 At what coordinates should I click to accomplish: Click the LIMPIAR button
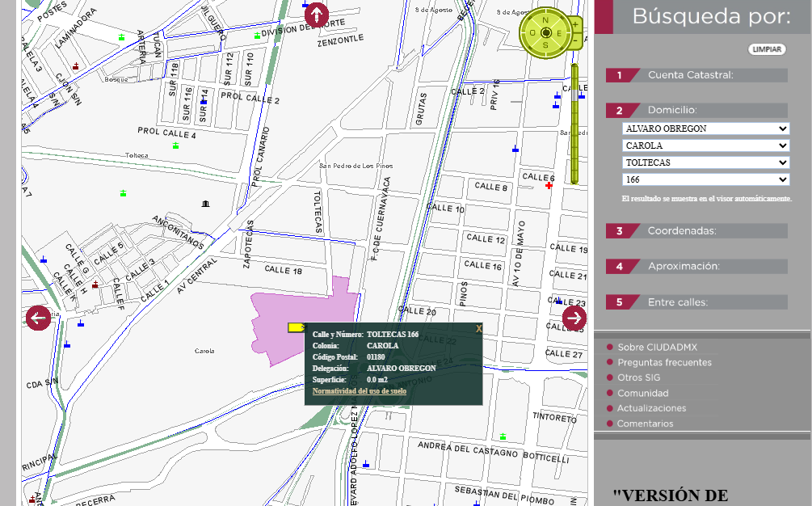767,49
